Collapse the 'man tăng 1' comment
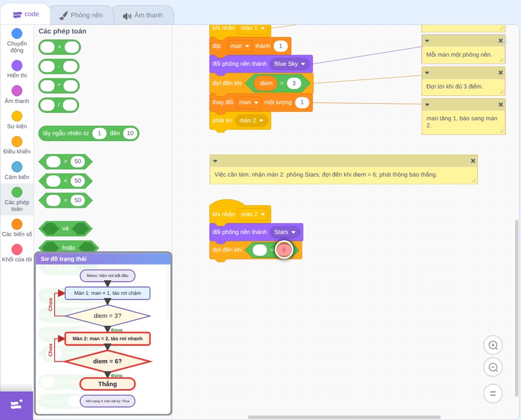 click(x=427, y=105)
